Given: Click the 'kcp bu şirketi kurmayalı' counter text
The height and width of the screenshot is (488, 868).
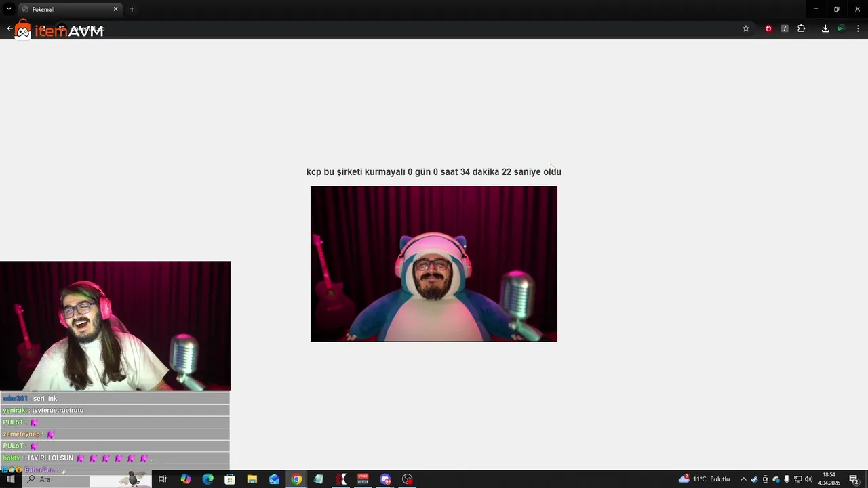Looking at the screenshot, I should click(x=434, y=171).
